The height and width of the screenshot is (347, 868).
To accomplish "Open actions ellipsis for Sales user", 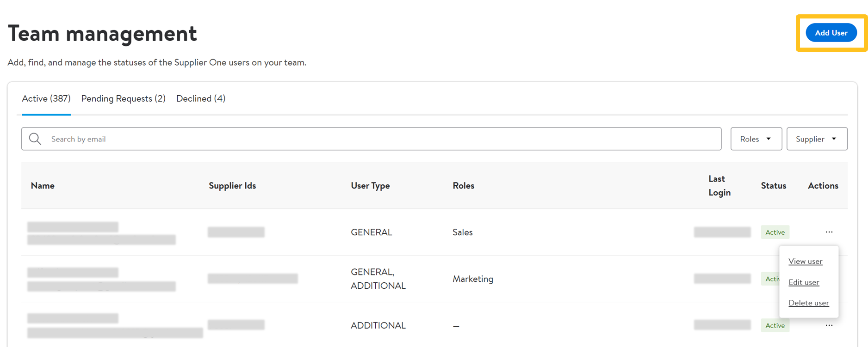I will (829, 232).
